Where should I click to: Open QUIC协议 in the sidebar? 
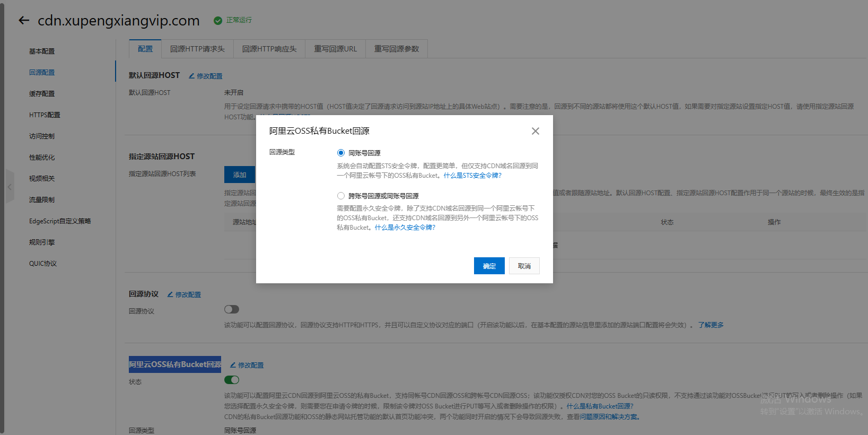[43, 264]
